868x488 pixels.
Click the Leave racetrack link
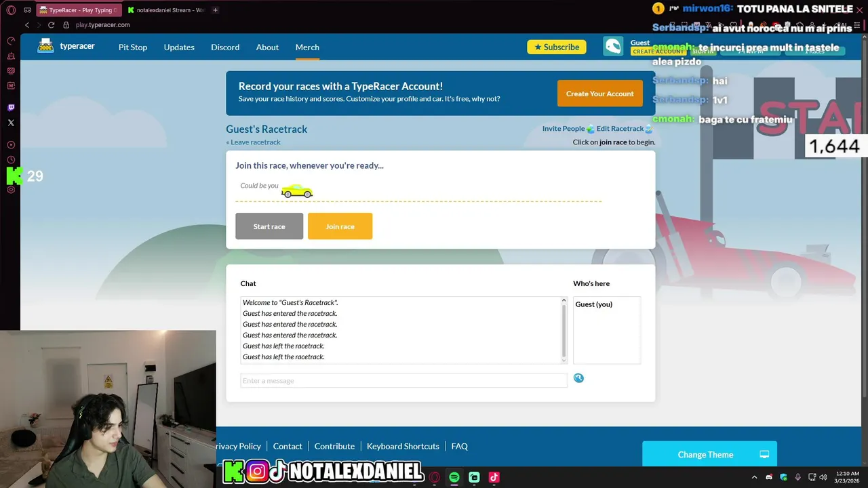[253, 142]
